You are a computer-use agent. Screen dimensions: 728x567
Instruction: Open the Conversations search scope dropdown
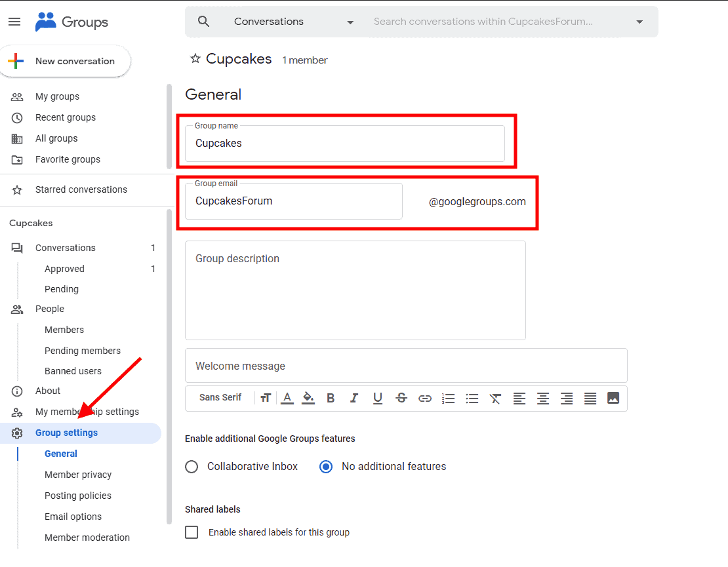point(293,22)
